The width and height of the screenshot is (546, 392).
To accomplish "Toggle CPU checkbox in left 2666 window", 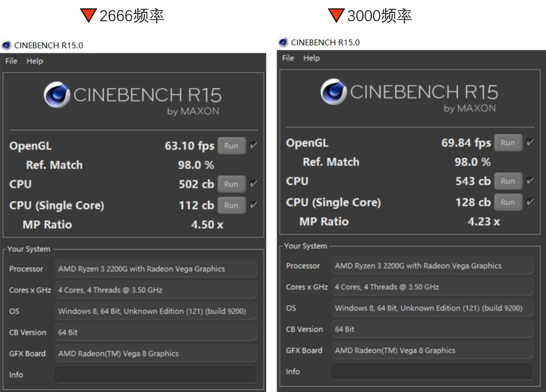I will click(253, 183).
